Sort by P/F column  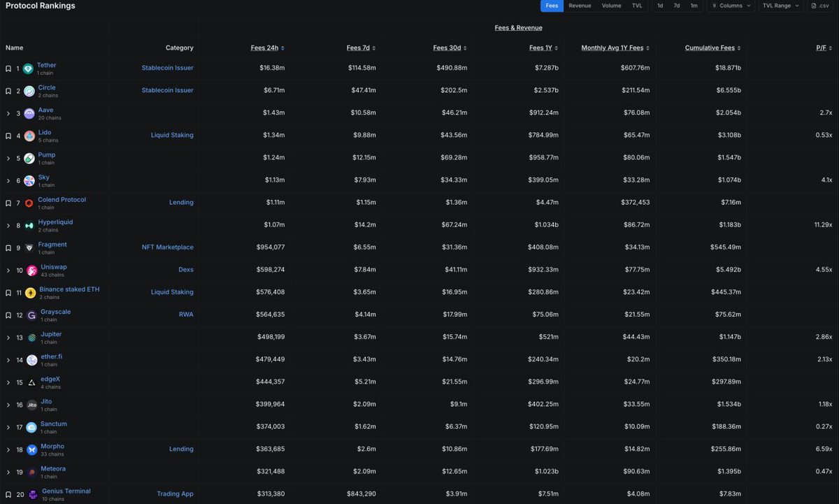pos(824,48)
